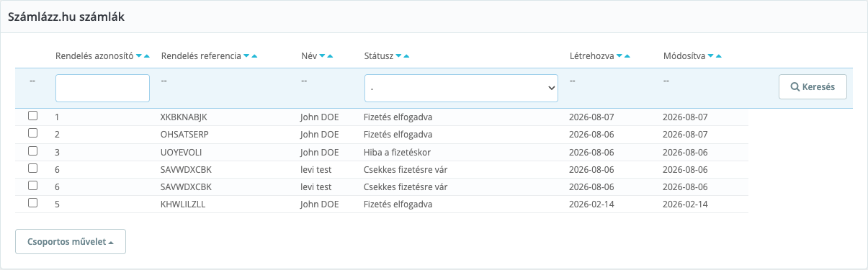This screenshot has height=270, width=868.
Task: Click up sort arrow beside Létrehozva
Action: pos(627,55)
